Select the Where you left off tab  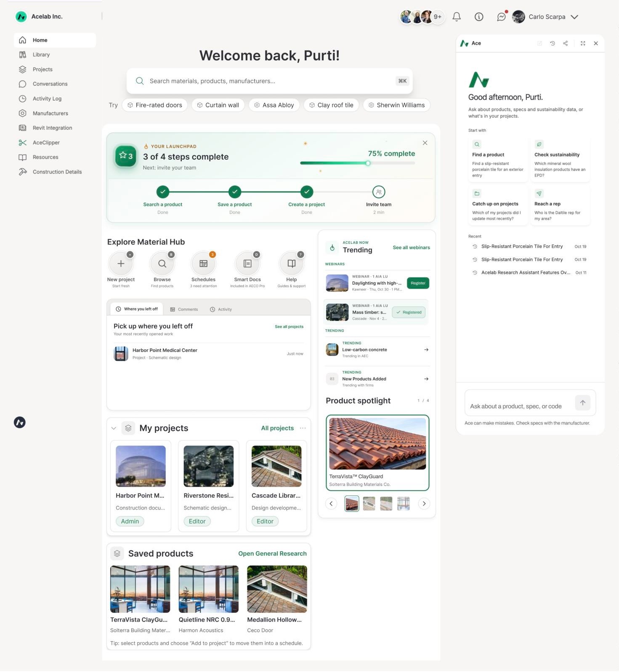click(137, 309)
